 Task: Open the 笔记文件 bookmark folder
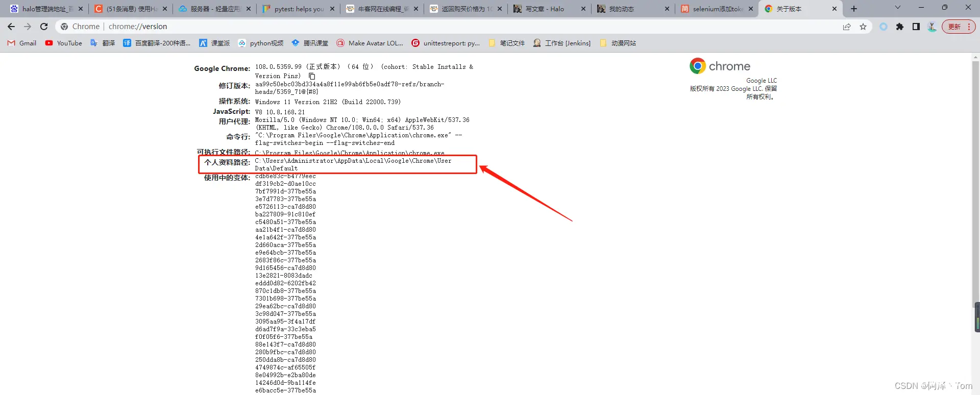506,43
